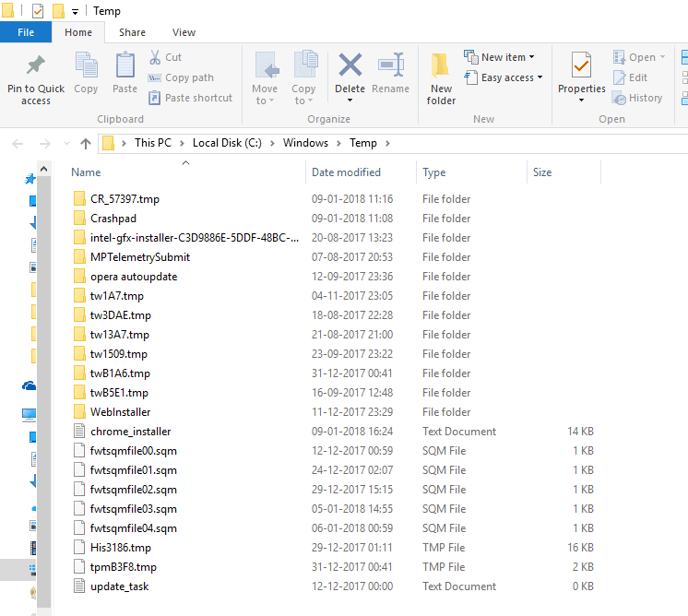Click the Rename icon
Screen dimensions: 688x616
pyautogui.click(x=390, y=65)
